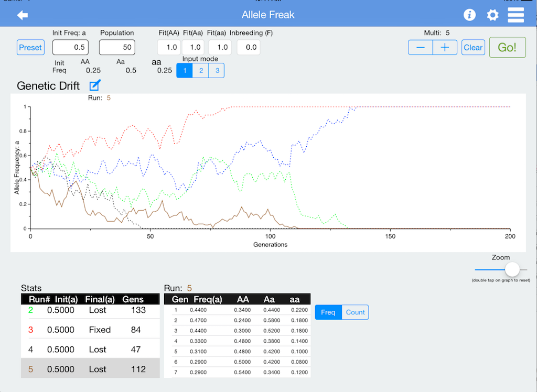Edit the Genetic Drift title pencil icon
This screenshot has height=392, width=537.
tap(94, 85)
